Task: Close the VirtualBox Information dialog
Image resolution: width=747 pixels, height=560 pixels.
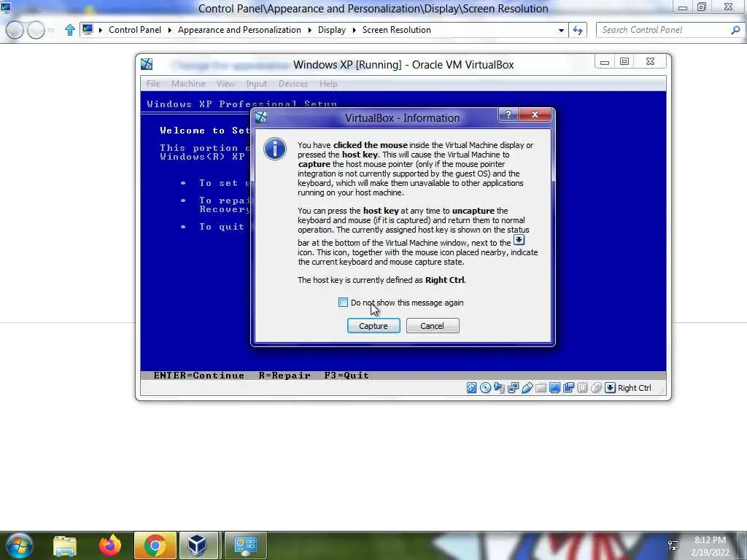Action: [x=535, y=114]
